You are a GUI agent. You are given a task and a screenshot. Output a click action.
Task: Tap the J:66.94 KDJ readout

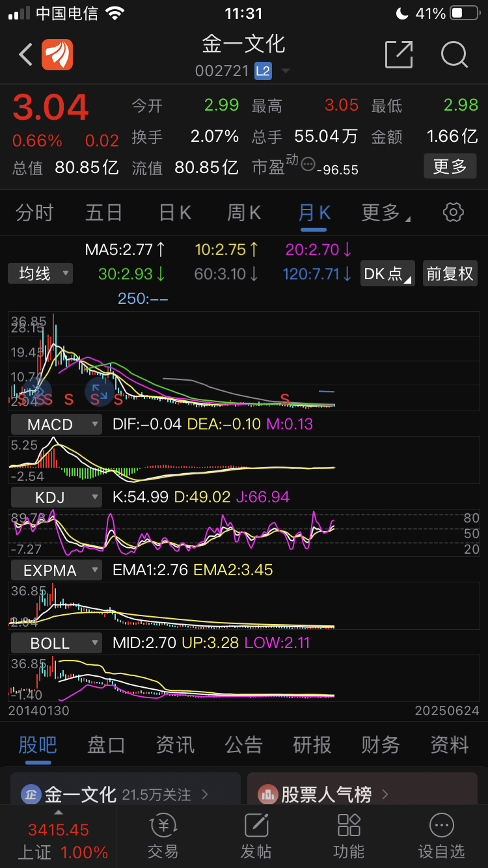click(x=262, y=497)
